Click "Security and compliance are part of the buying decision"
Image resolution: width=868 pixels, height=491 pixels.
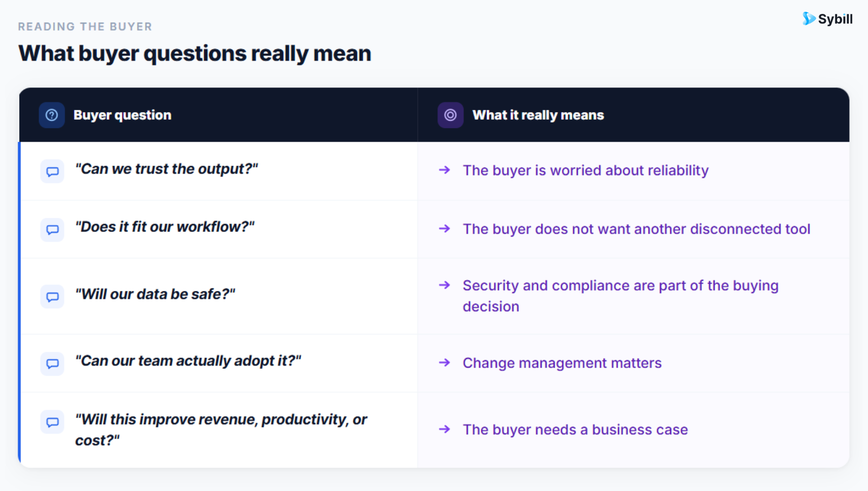pos(620,296)
